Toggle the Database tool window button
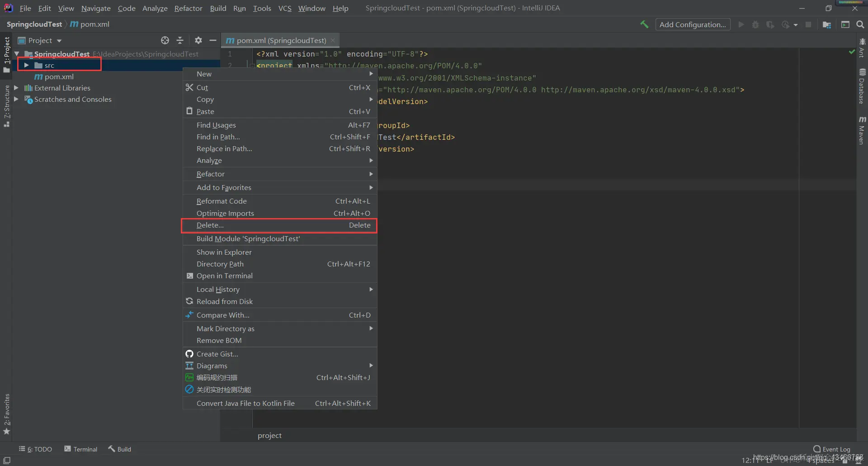The height and width of the screenshot is (466, 868). point(862,86)
